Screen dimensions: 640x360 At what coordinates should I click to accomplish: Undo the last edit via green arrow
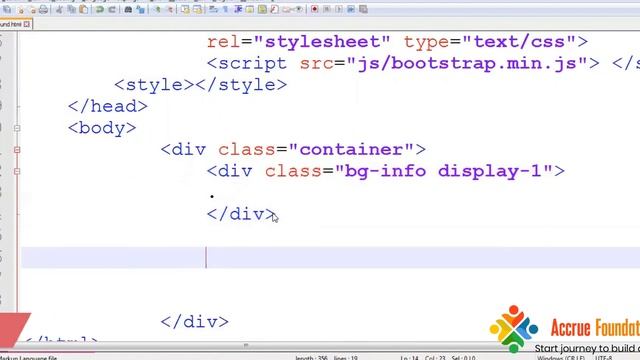pos(100,9)
